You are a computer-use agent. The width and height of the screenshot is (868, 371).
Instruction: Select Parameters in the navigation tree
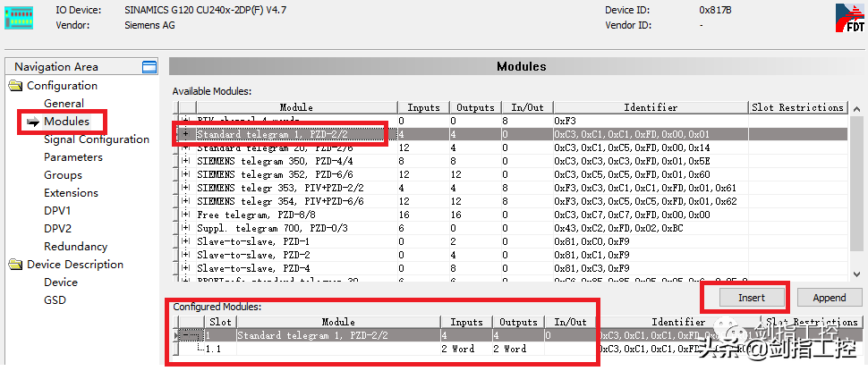pos(73,157)
